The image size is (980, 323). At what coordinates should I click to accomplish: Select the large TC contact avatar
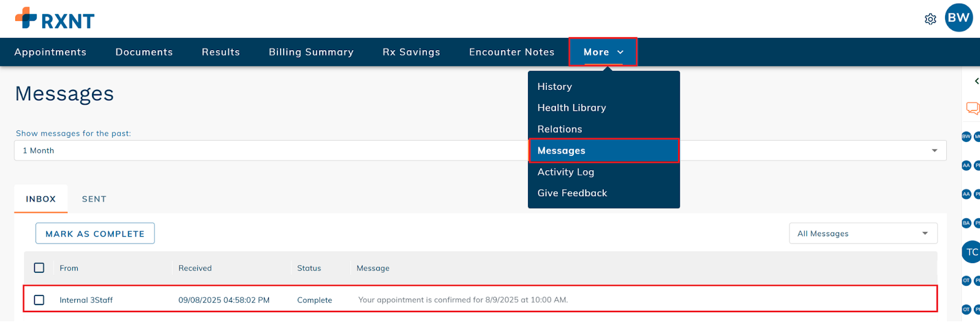tap(971, 252)
